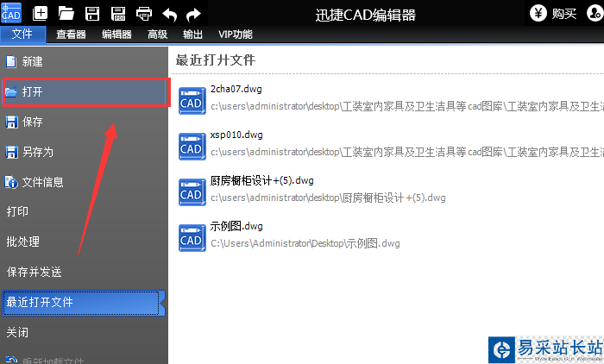The height and width of the screenshot is (364, 604).
Task: Open a file via the folder toolbar icon
Action: (66, 14)
